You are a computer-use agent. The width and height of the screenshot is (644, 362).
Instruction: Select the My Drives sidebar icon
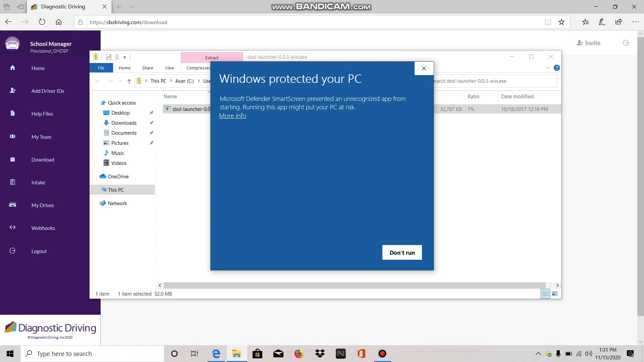[12, 205]
